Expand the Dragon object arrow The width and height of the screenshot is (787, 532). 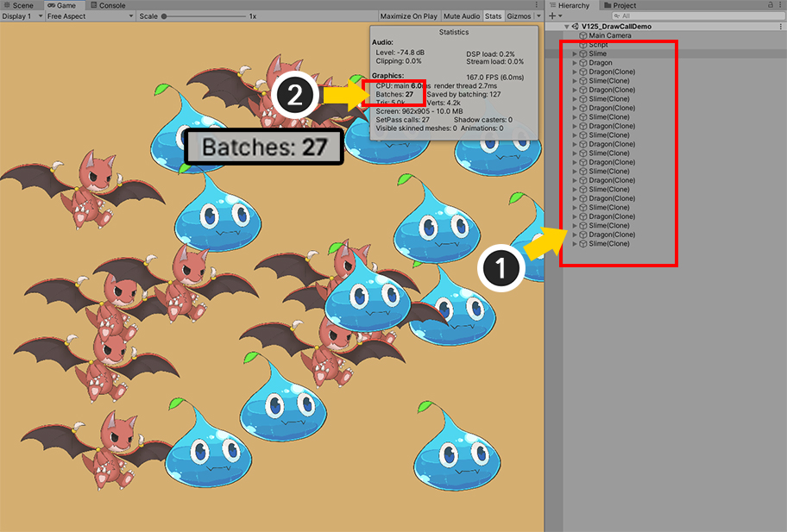pos(575,63)
